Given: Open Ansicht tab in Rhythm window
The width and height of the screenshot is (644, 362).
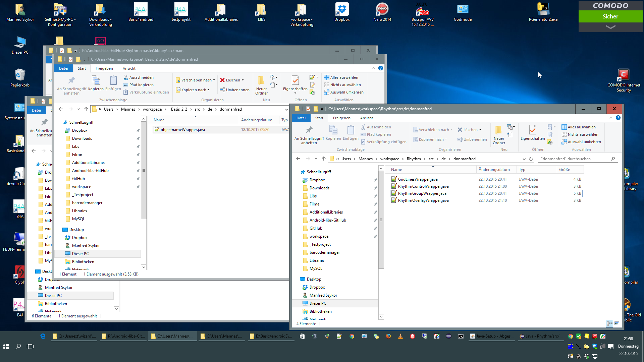Looking at the screenshot, I should (x=366, y=118).
